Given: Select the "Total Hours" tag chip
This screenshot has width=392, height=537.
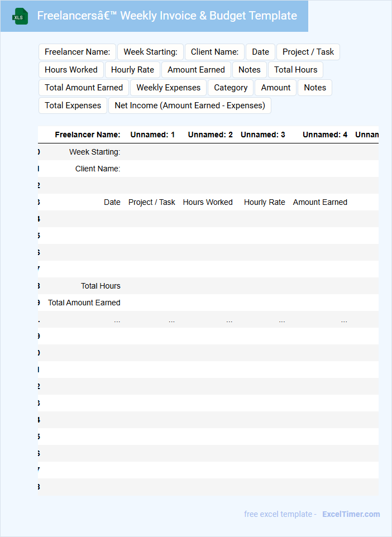Looking at the screenshot, I should coord(295,70).
